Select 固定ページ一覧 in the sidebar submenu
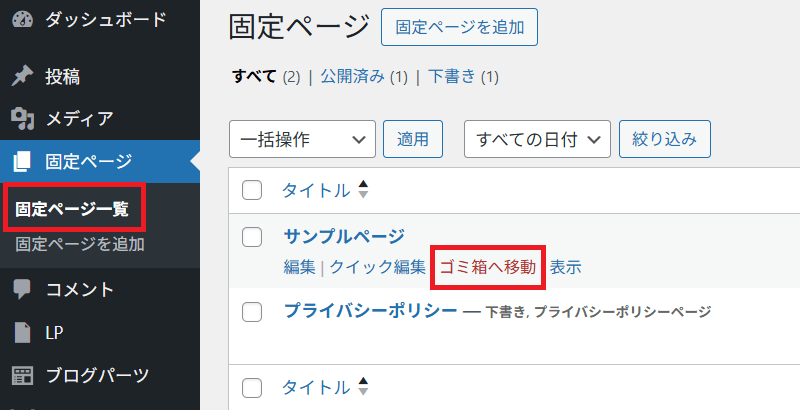Viewport: 800px width, 410px height. click(x=72, y=209)
